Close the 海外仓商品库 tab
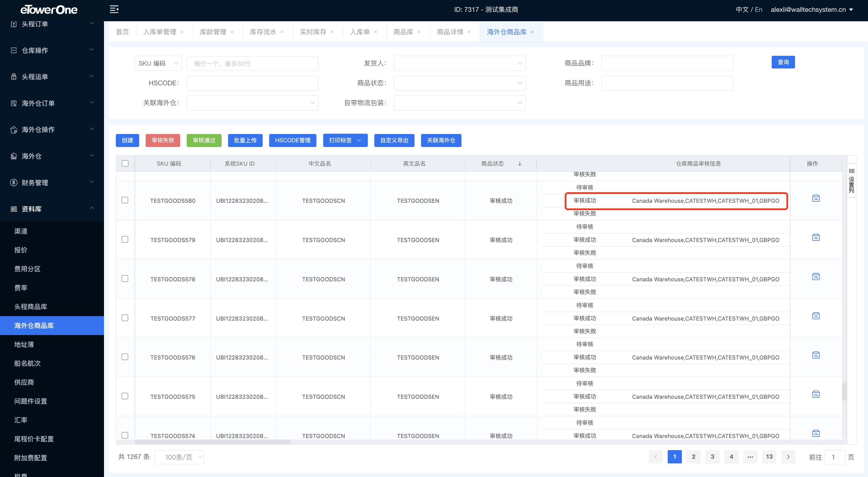 [x=532, y=32]
